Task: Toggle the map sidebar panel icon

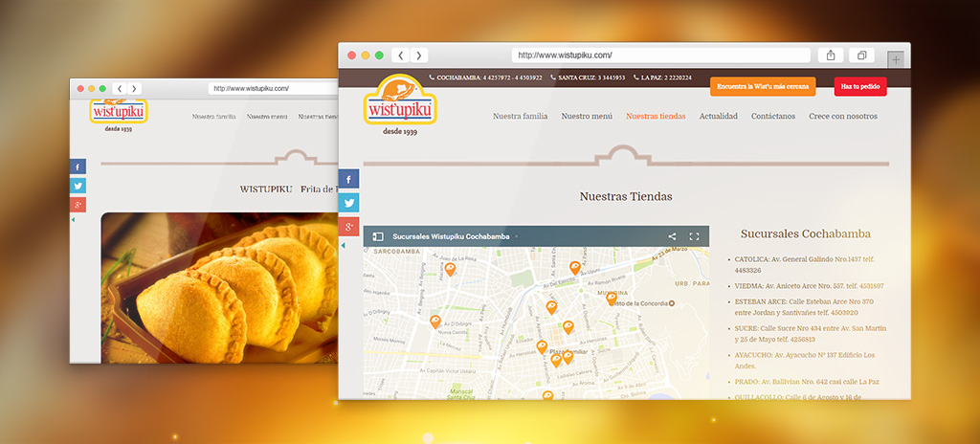Action: pyautogui.click(x=378, y=236)
